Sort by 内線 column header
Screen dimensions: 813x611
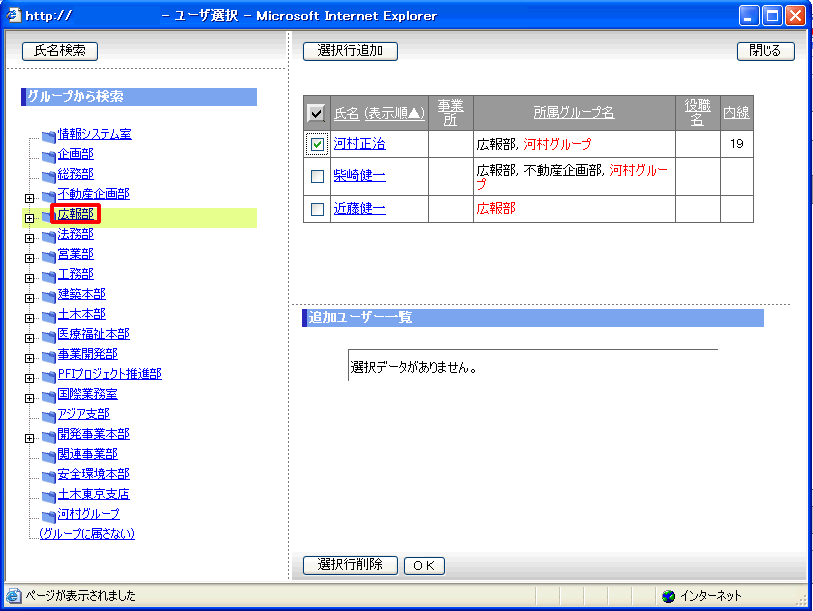pos(736,114)
